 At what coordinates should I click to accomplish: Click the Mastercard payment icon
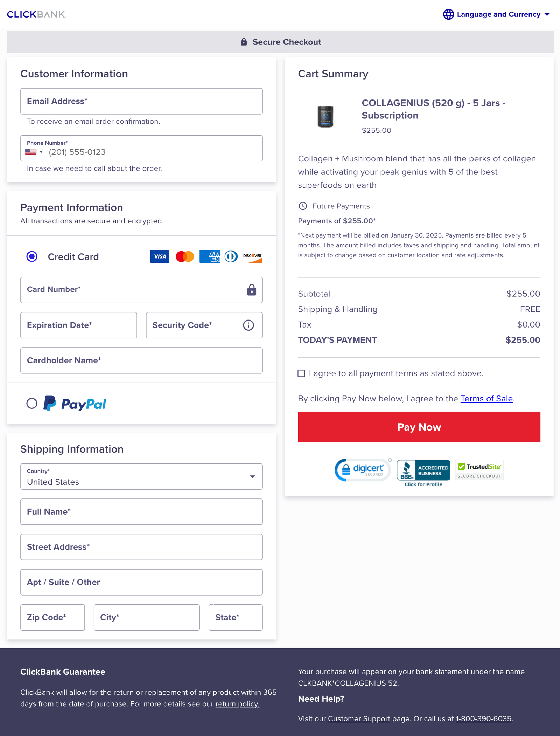click(x=185, y=257)
